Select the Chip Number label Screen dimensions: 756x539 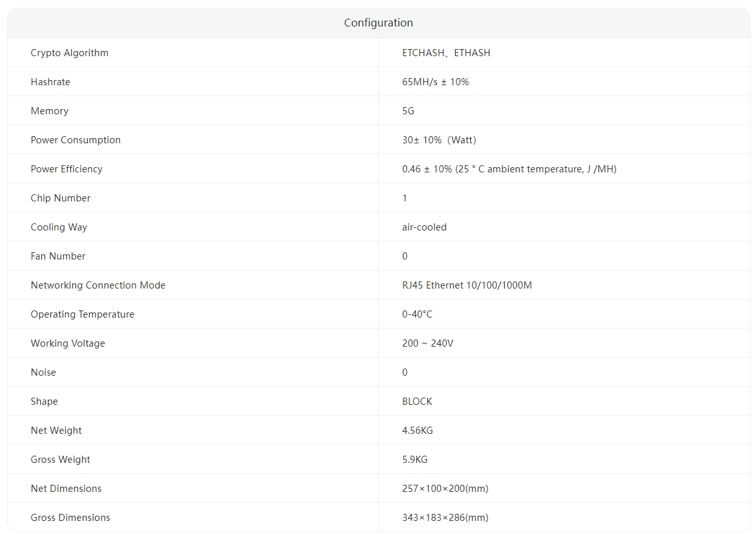[61, 198]
